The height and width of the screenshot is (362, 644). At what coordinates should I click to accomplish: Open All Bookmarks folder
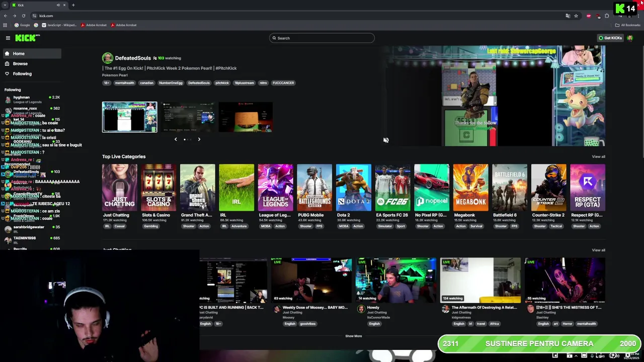[627, 25]
